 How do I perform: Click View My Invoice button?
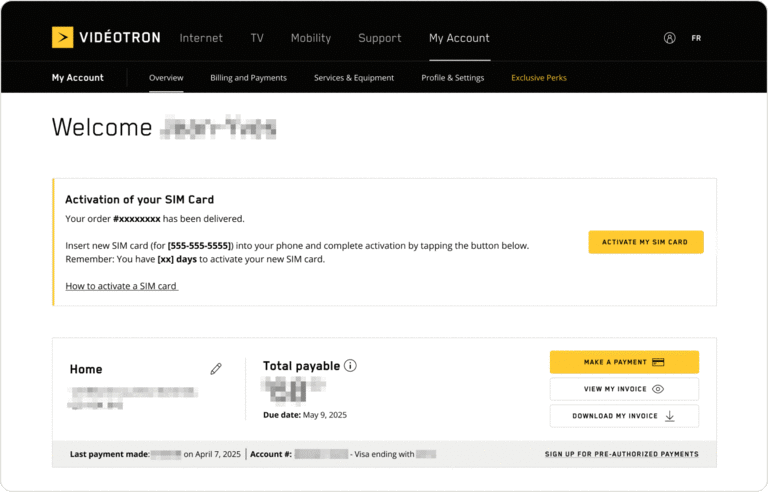pos(624,389)
